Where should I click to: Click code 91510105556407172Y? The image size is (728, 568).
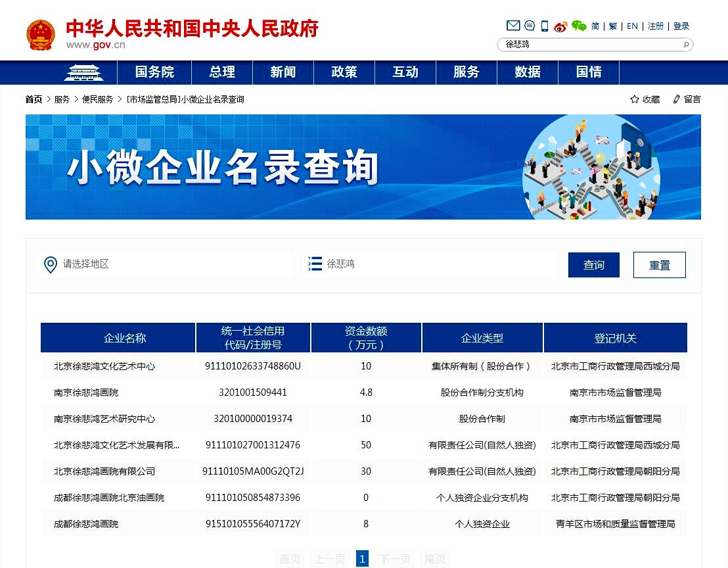(253, 524)
